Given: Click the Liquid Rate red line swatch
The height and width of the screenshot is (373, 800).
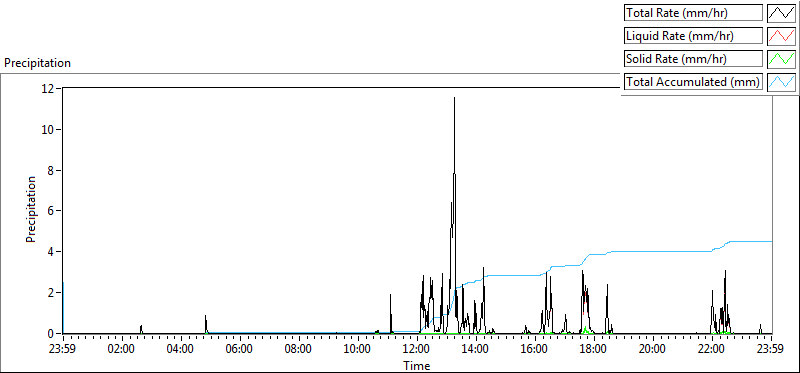Looking at the screenshot, I should [781, 36].
